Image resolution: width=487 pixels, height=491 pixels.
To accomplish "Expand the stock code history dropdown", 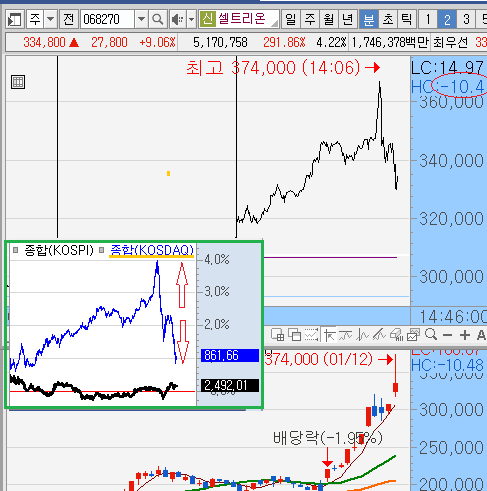I will point(141,20).
